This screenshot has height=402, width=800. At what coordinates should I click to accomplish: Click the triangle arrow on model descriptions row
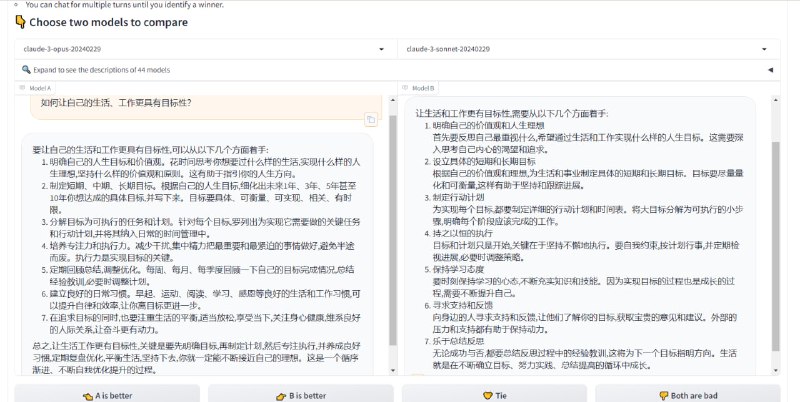pyautogui.click(x=770, y=70)
